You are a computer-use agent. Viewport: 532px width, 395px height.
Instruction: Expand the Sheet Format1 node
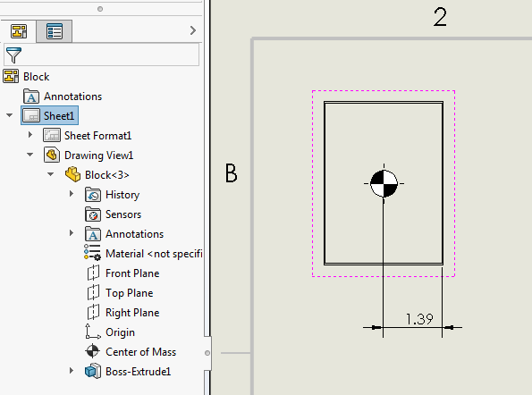pos(30,135)
